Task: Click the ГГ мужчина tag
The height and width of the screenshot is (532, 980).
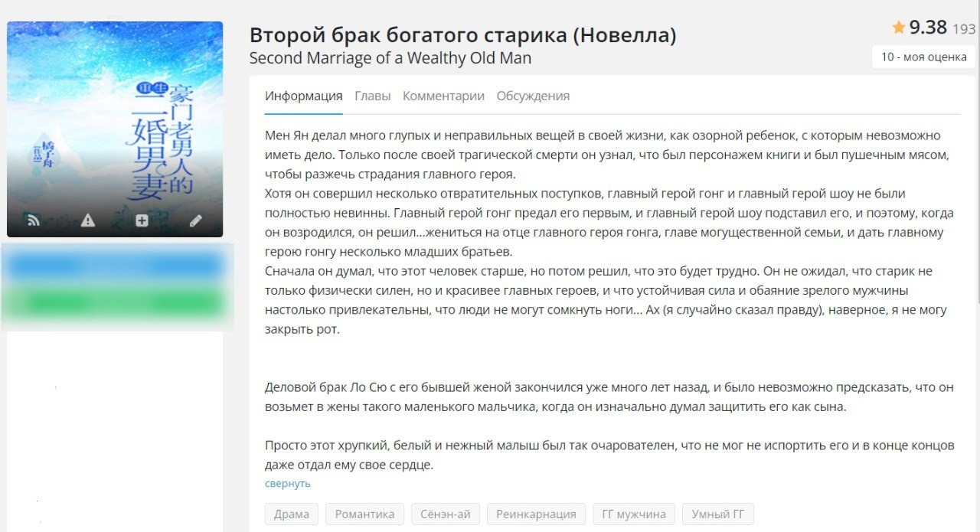Action: [634, 514]
